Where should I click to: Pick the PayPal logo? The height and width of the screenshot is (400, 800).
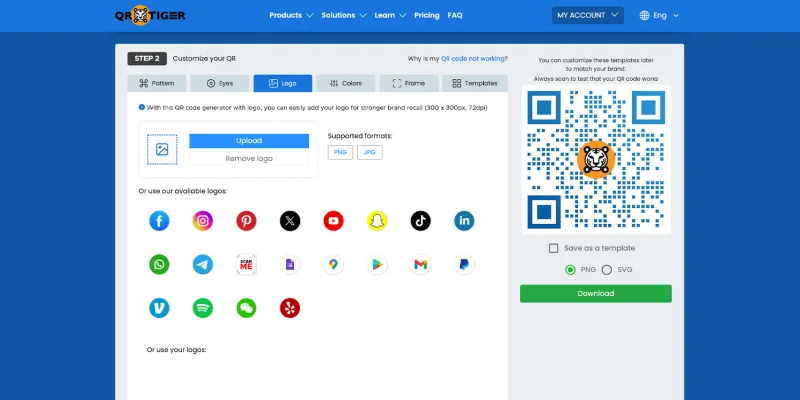pos(464,264)
